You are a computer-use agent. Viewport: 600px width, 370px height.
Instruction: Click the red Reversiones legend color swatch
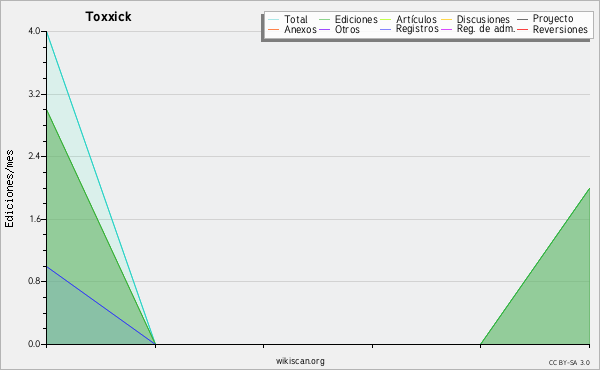click(522, 29)
